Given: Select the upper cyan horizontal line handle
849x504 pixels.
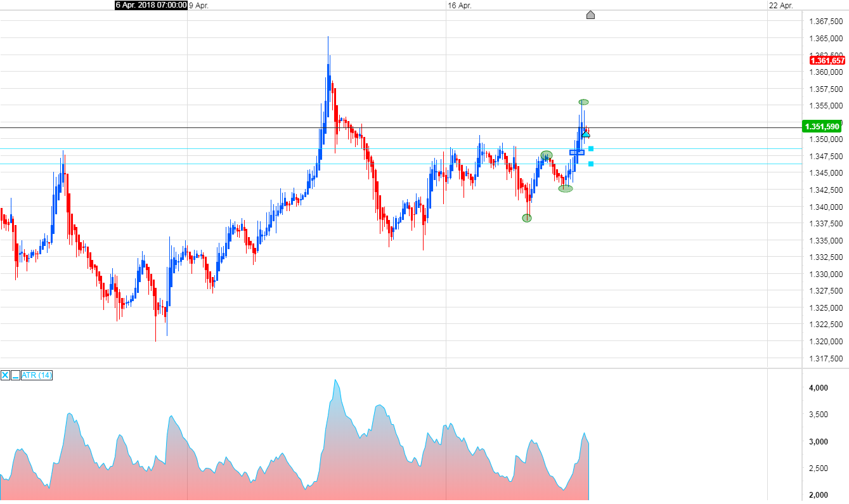Looking at the screenshot, I should point(591,148).
